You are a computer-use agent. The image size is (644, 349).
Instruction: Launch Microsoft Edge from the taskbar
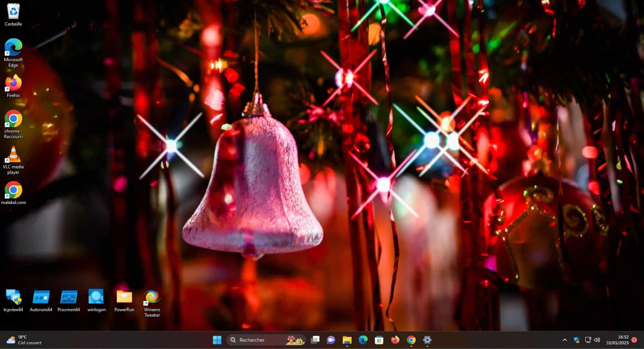click(x=363, y=340)
